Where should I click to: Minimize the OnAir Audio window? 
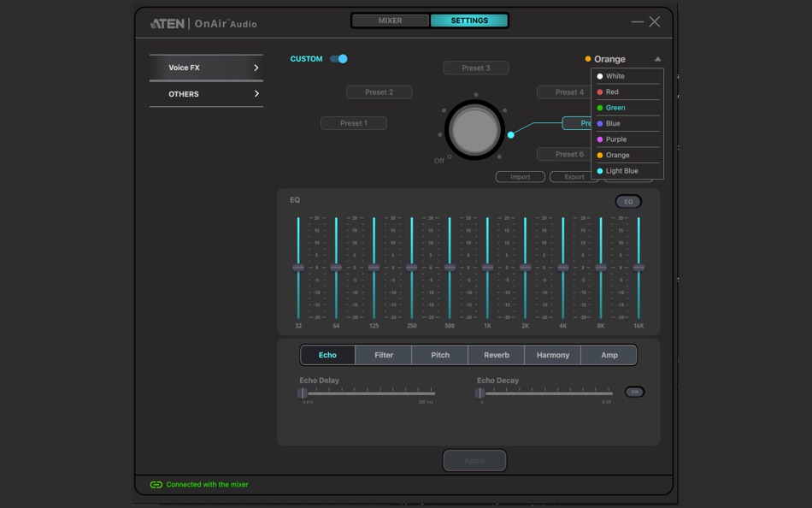click(x=638, y=21)
